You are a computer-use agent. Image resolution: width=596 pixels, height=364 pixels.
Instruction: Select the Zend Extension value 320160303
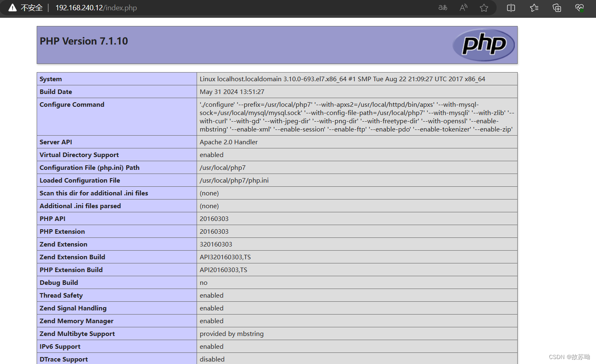pos(216,244)
